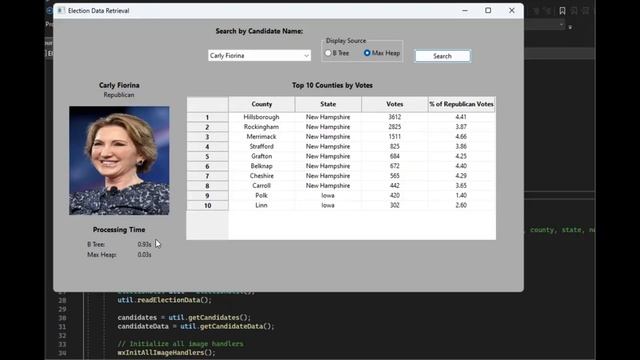Click the 3612 votes cell

click(395, 117)
